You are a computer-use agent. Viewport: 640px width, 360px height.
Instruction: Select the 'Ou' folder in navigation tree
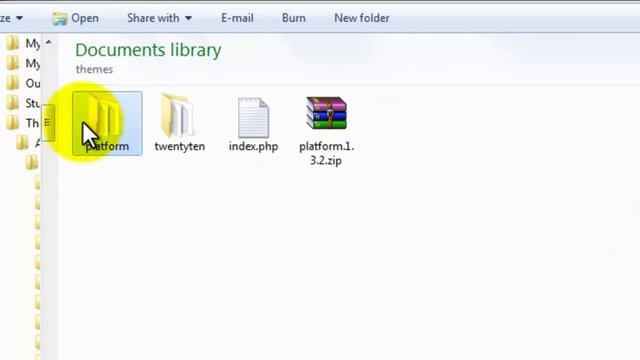(x=23, y=83)
